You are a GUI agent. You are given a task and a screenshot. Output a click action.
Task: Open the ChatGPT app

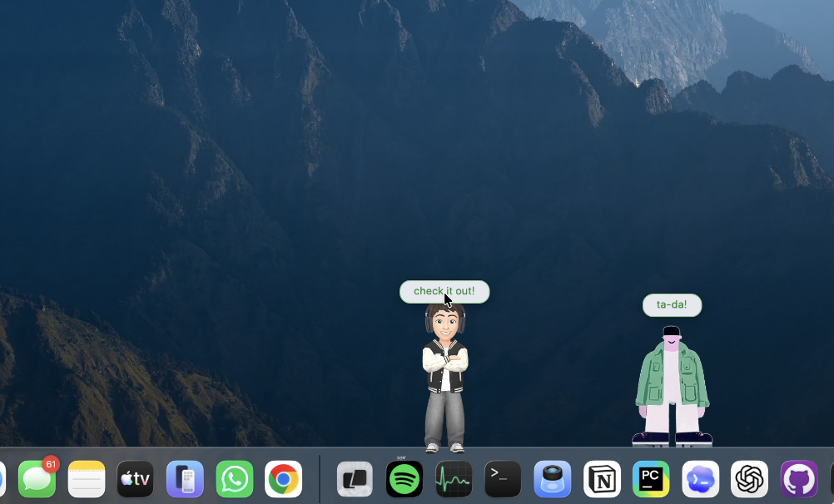coord(749,479)
